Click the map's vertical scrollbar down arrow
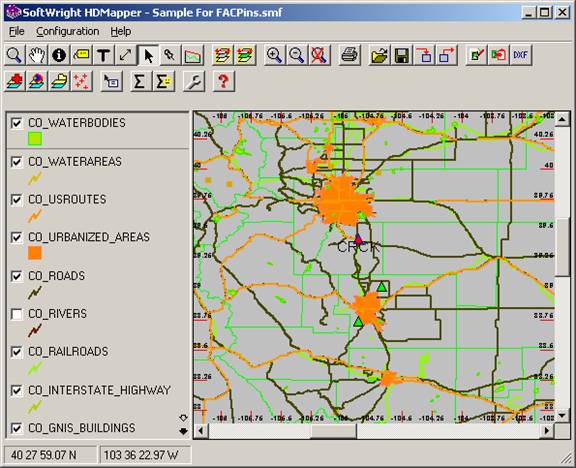This screenshot has height=468, width=576. coord(562,415)
